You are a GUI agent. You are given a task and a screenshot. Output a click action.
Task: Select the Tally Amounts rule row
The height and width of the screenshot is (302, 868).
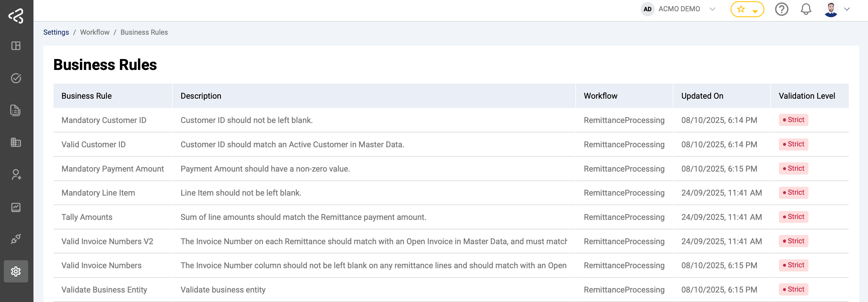tap(87, 217)
